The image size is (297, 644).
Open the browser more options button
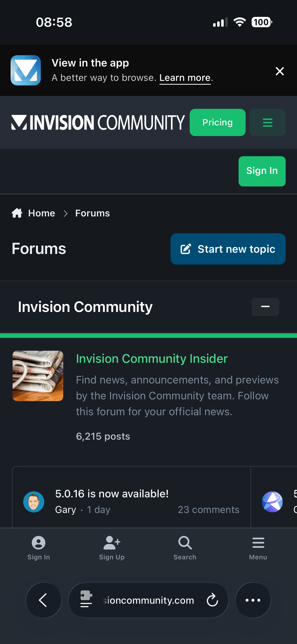pos(253,600)
